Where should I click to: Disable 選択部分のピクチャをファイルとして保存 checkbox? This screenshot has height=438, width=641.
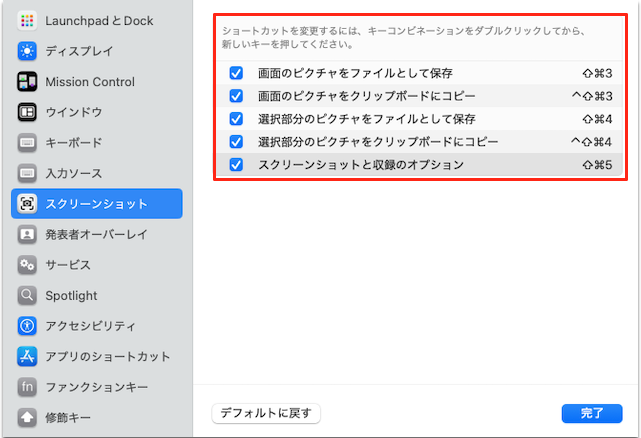(x=236, y=119)
